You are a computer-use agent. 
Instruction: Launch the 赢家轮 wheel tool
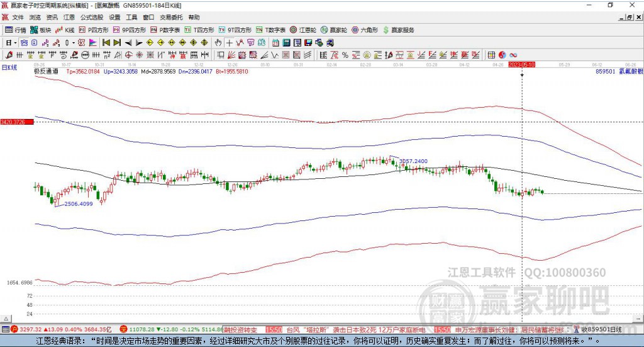tap(334, 30)
